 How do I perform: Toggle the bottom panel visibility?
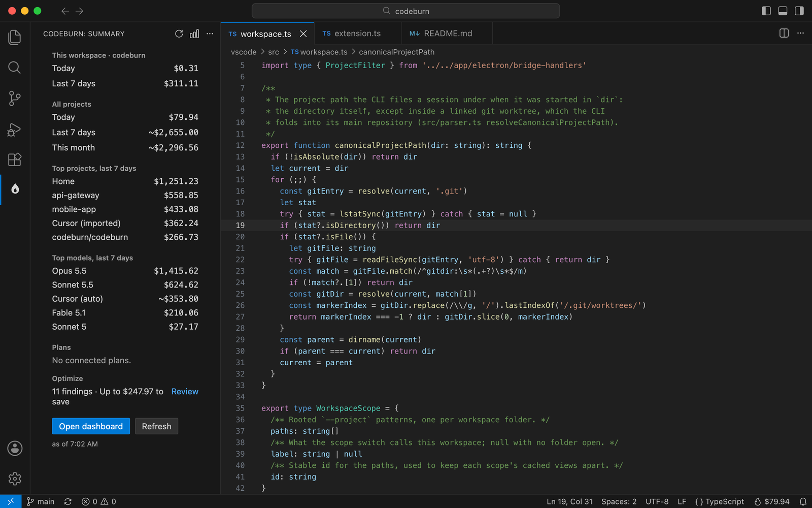point(783,11)
